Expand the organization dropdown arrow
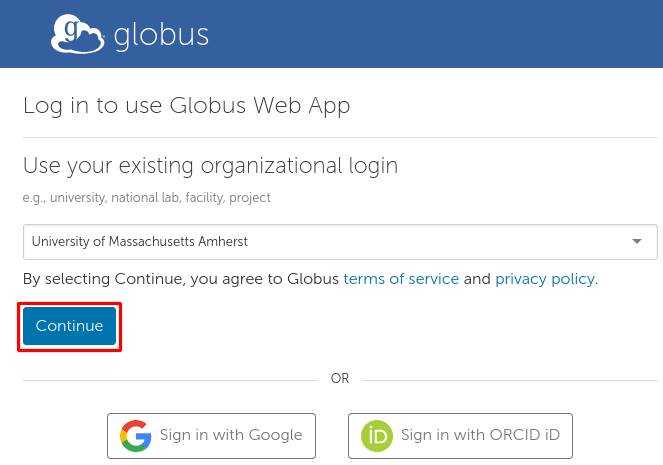Viewport: 663px width, 465px height. [x=637, y=242]
